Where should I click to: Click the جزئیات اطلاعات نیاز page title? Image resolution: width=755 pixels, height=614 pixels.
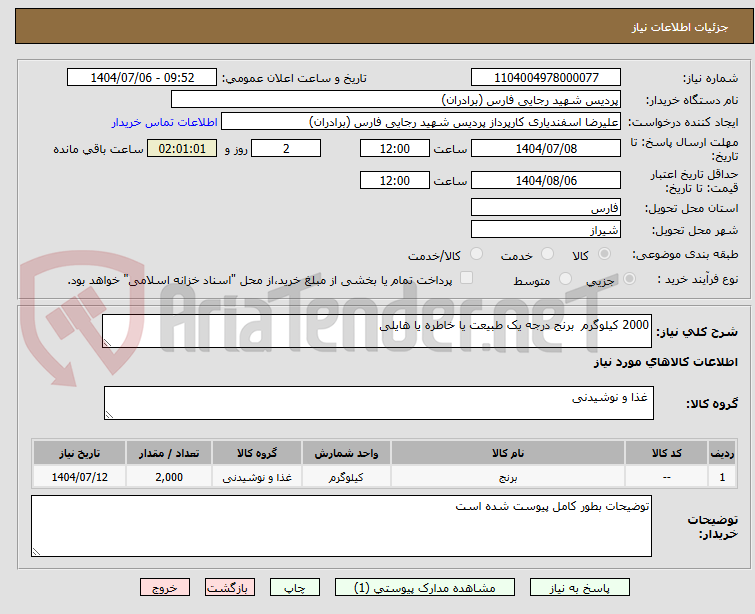[680, 27]
